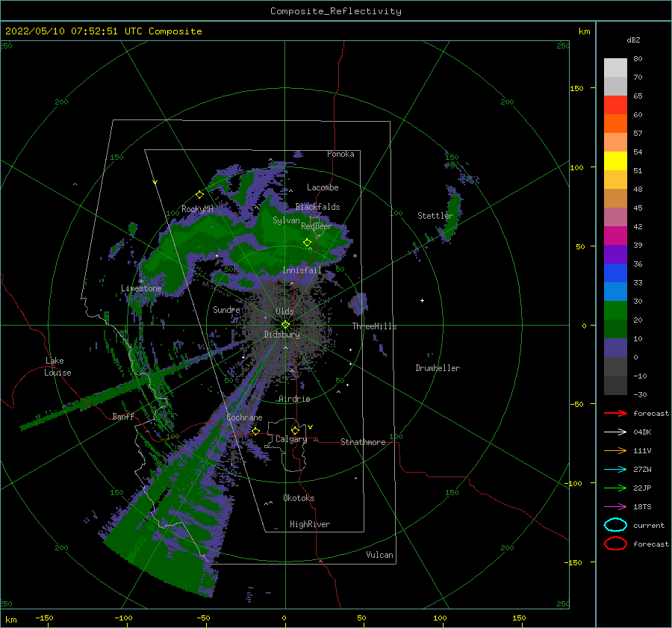Click the yellow V marker east of Calgary
The width and height of the screenshot is (672, 628).
(310, 427)
